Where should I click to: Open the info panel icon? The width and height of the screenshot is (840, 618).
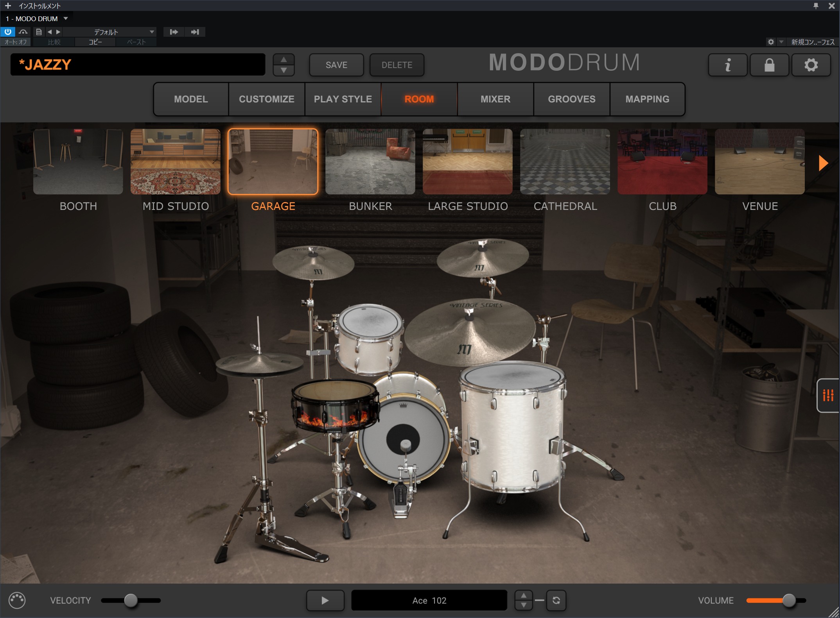pyautogui.click(x=728, y=65)
